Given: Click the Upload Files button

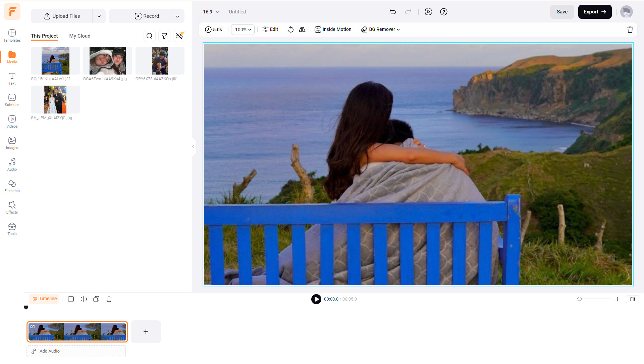Looking at the screenshot, I should [62, 16].
